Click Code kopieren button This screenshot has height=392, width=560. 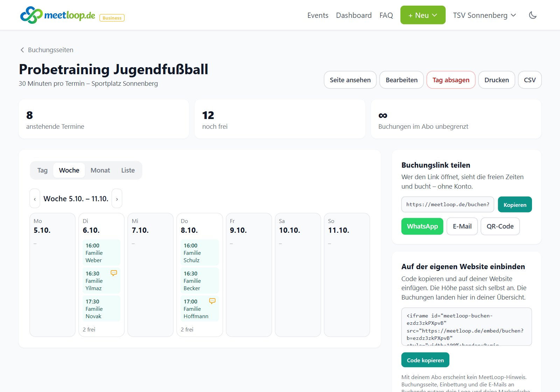(x=425, y=360)
